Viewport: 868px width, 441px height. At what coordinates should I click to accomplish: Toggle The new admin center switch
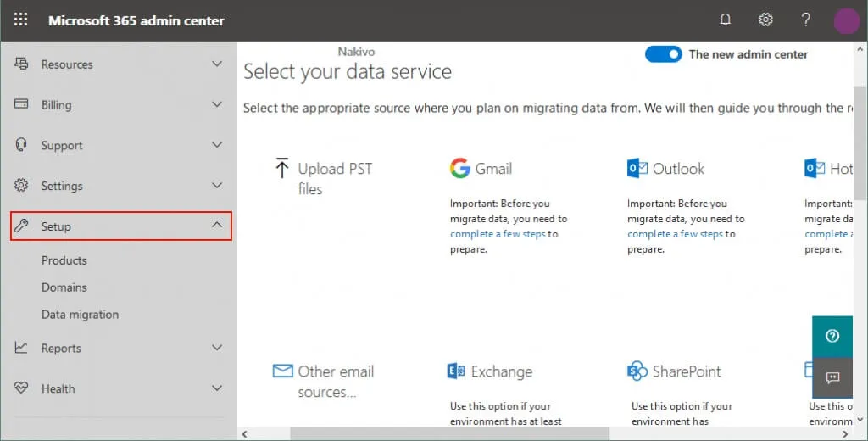point(663,54)
